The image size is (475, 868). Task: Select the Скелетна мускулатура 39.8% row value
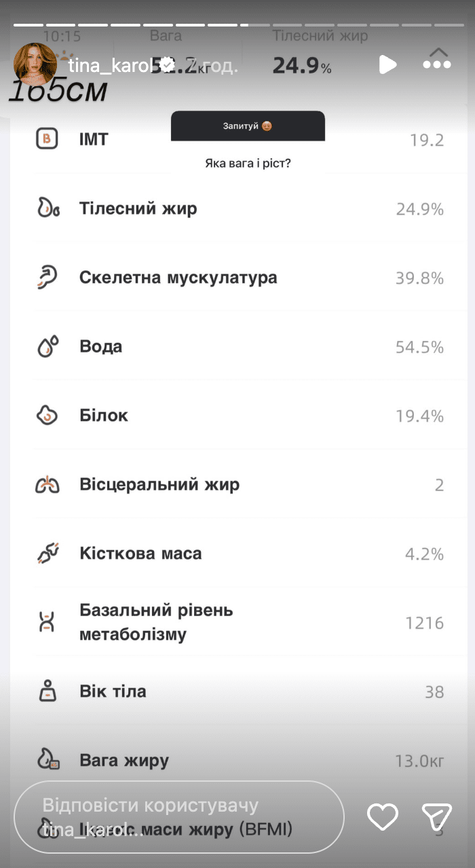click(x=419, y=278)
